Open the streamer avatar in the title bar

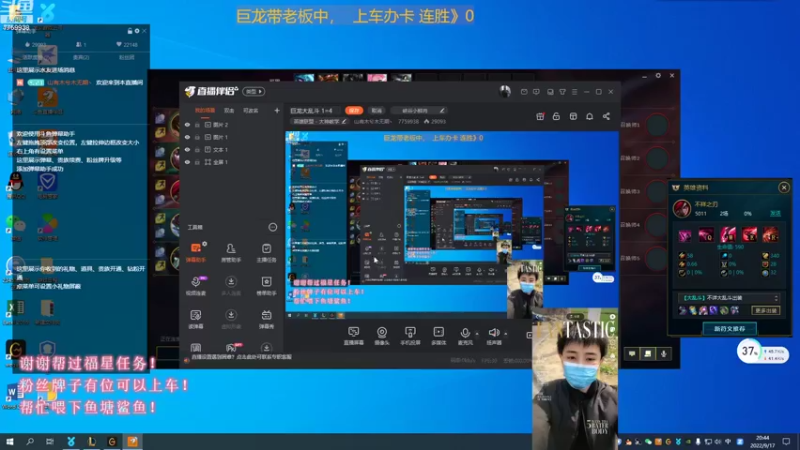[x=505, y=91]
